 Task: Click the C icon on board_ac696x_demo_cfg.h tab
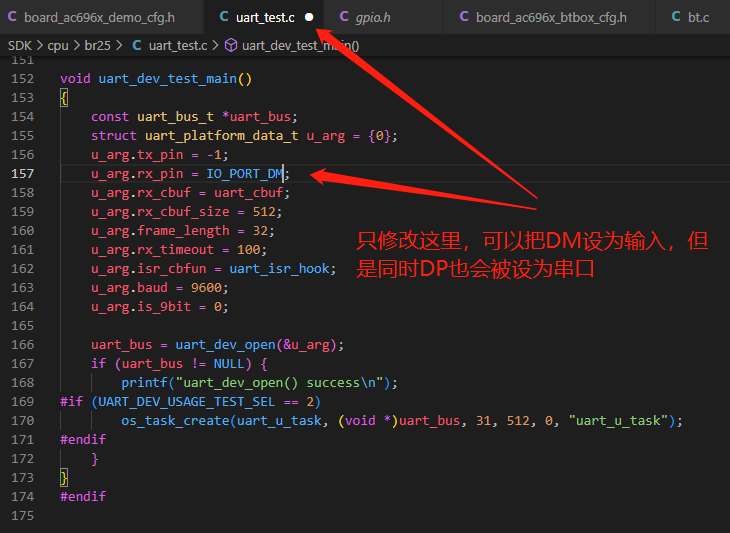(12, 17)
